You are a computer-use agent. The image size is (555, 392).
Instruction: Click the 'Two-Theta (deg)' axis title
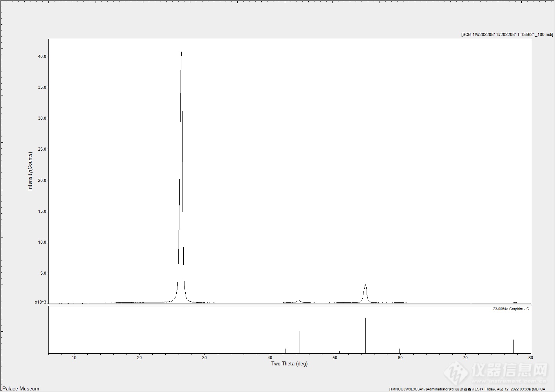(x=289, y=364)
